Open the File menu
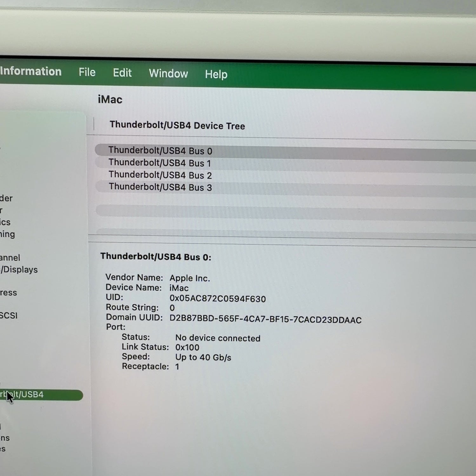Image resolution: width=476 pixels, height=476 pixels. tap(87, 72)
